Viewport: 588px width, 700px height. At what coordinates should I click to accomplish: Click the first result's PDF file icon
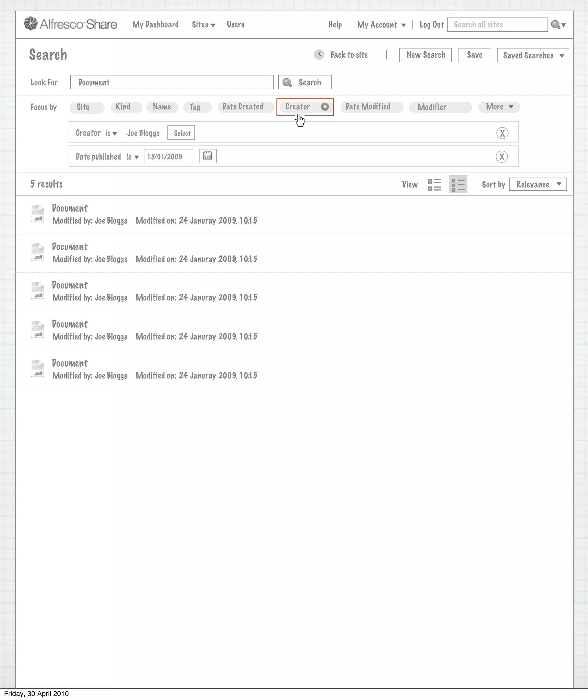37,214
